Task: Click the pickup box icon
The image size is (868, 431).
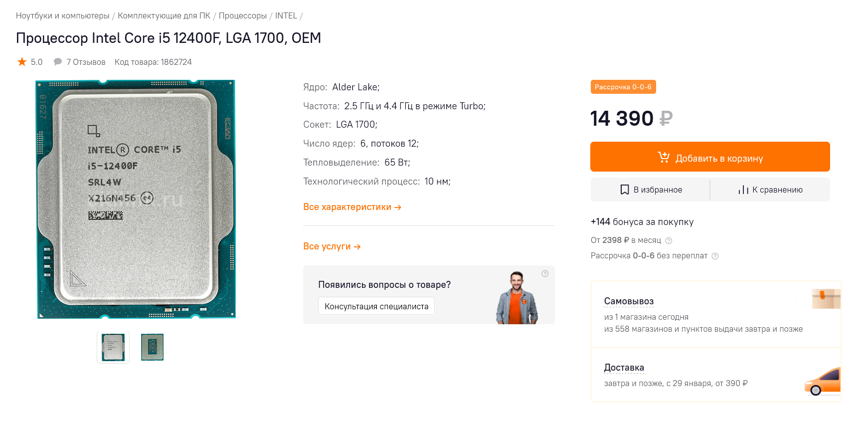Action: (x=826, y=299)
